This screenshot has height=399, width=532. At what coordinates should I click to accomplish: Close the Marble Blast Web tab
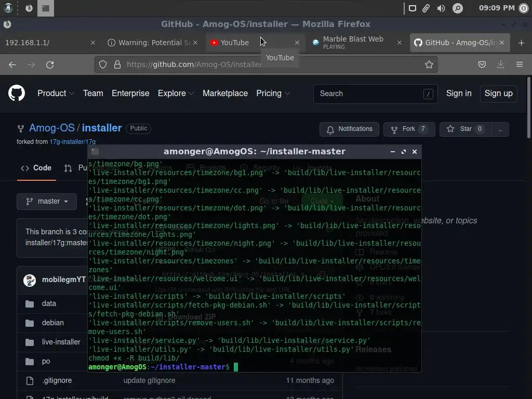400,43
